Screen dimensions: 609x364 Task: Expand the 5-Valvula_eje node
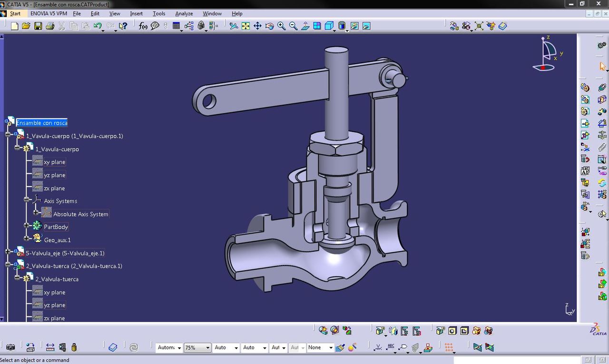8,253
